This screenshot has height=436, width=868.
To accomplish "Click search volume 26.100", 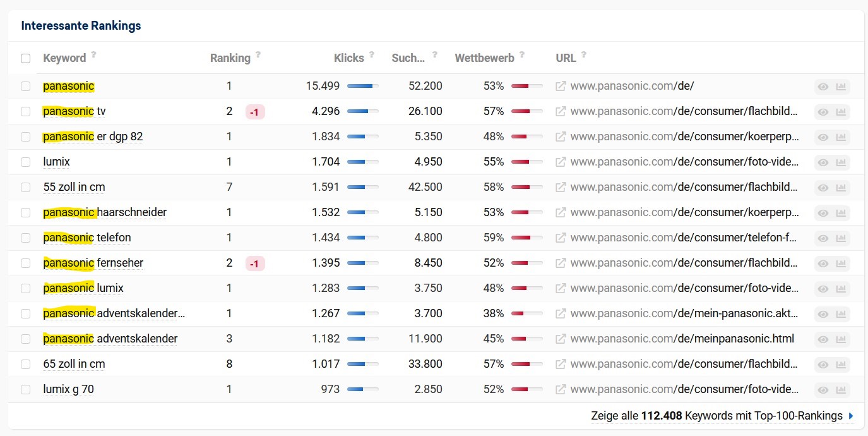I will pyautogui.click(x=425, y=111).
